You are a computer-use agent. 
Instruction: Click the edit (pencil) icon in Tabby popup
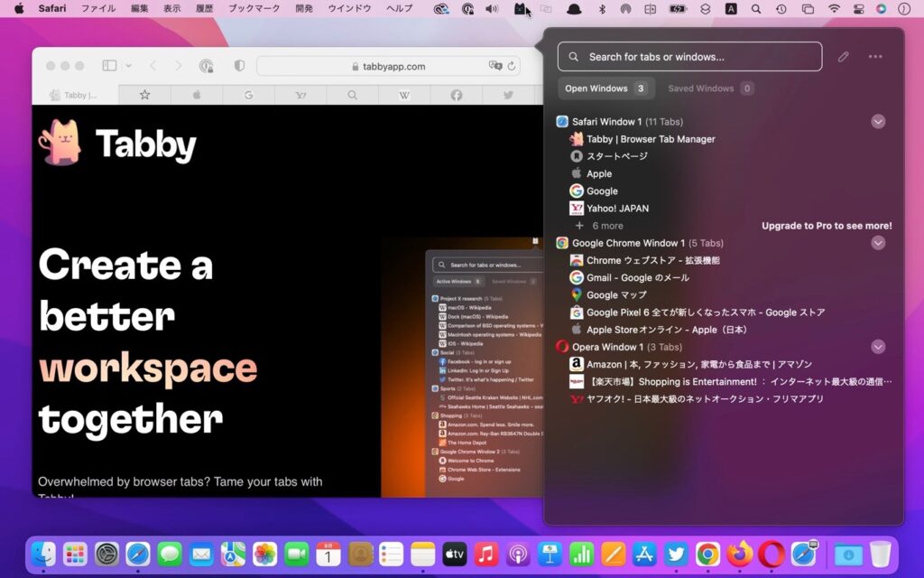click(x=844, y=56)
